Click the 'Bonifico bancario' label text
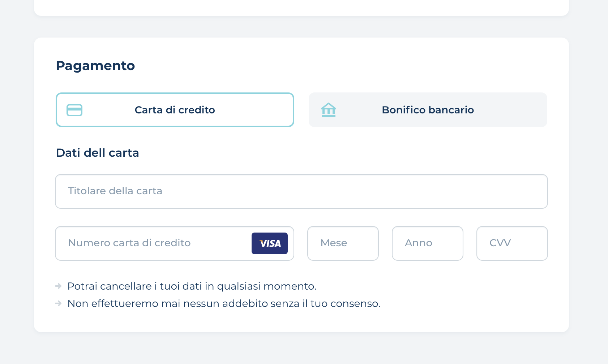Image resolution: width=608 pixels, height=364 pixels. click(428, 110)
